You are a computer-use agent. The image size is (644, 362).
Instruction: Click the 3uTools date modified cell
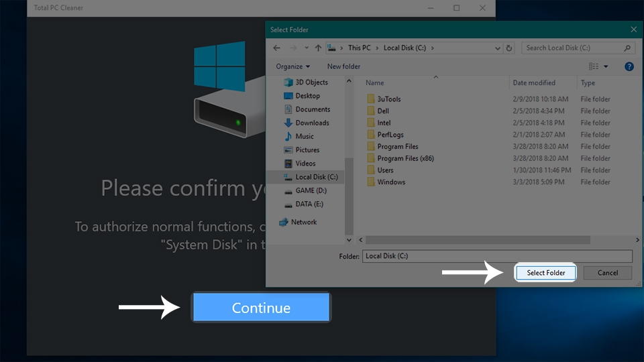click(541, 99)
